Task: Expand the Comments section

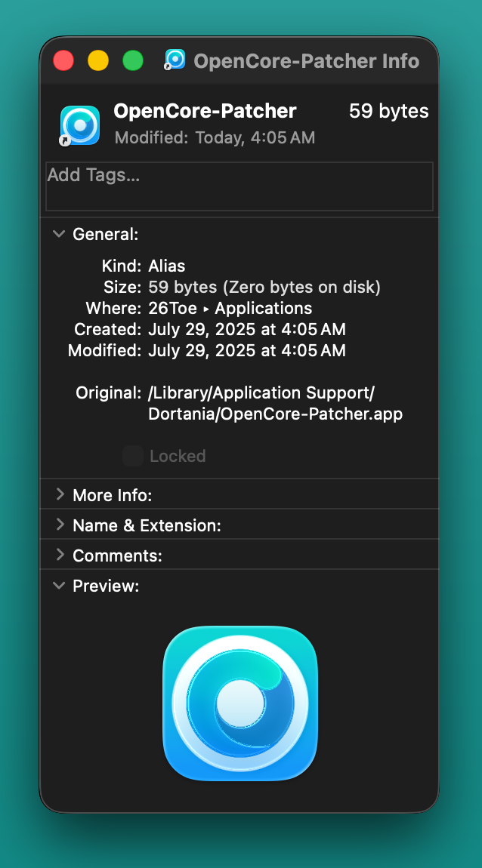Action: (60, 556)
